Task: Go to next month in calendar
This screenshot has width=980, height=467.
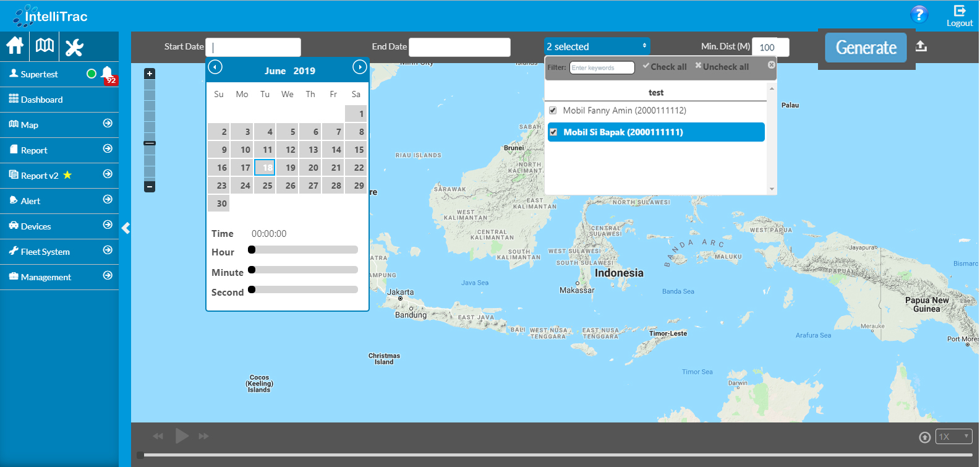Action: pos(359,67)
